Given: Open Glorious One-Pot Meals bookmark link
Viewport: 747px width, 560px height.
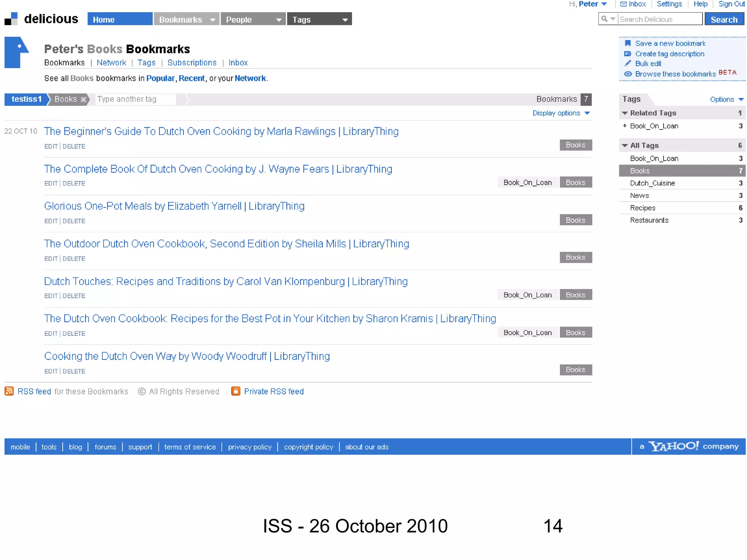Looking at the screenshot, I should (174, 206).
